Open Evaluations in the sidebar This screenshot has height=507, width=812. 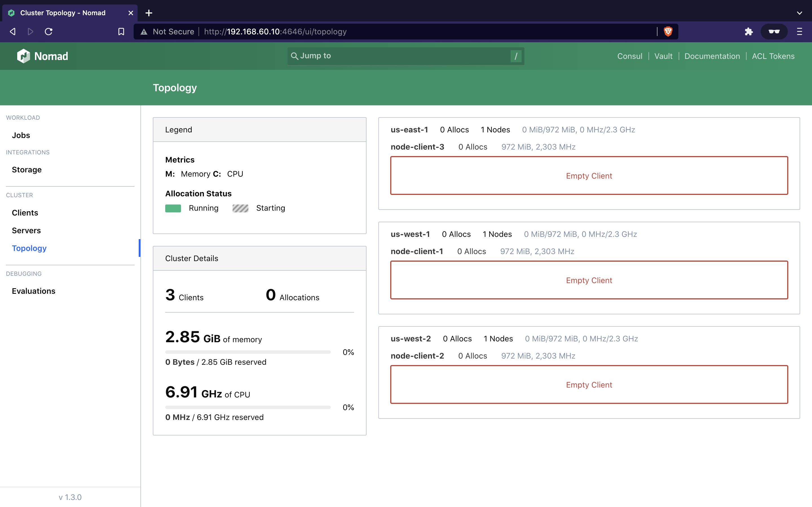point(34,291)
